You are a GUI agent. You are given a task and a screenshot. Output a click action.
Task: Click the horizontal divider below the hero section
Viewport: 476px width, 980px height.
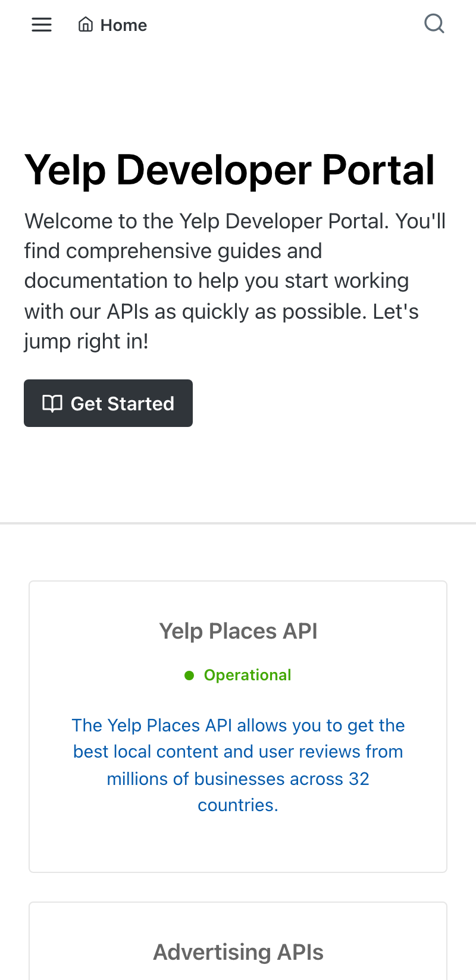238,523
